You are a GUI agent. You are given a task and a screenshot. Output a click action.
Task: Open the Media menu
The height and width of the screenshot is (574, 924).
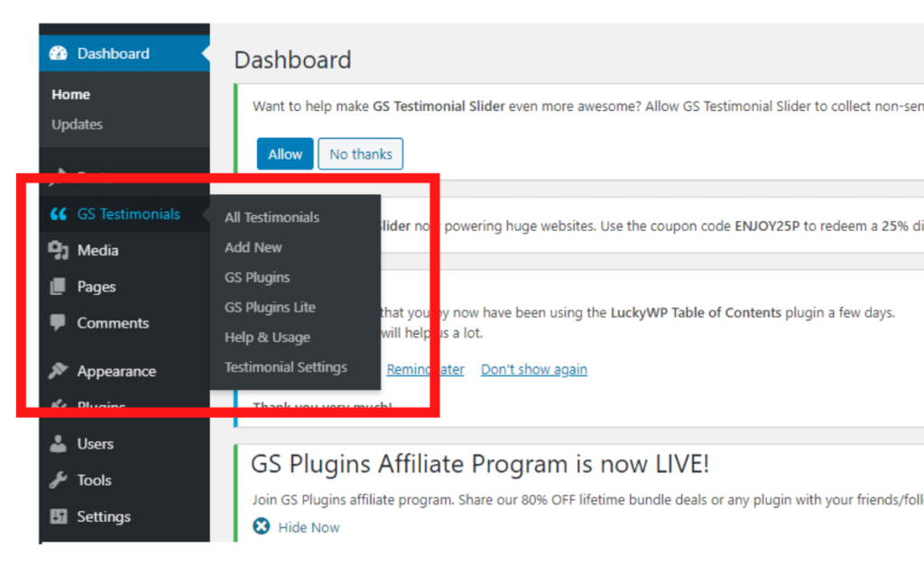click(x=125, y=251)
